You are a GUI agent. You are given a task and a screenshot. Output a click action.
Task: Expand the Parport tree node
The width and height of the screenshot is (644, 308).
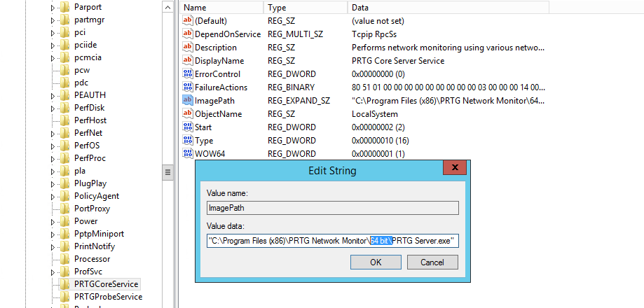53,8
